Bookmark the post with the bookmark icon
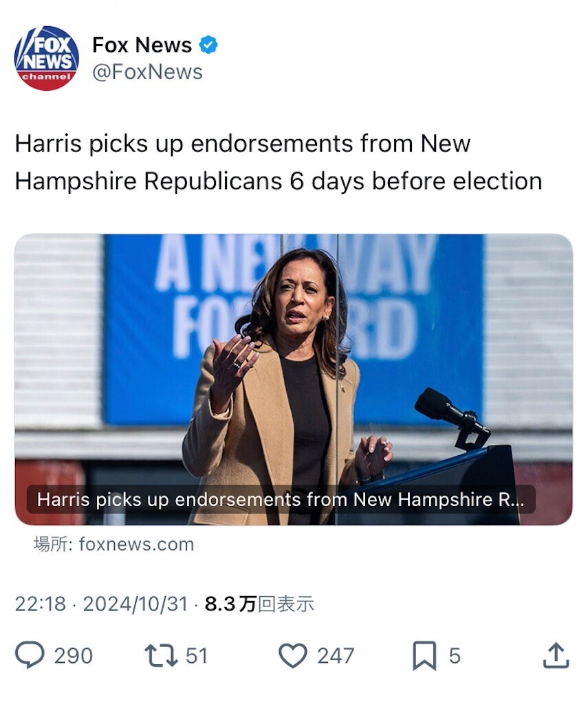Image resolution: width=588 pixels, height=704 pixels. 424,656
